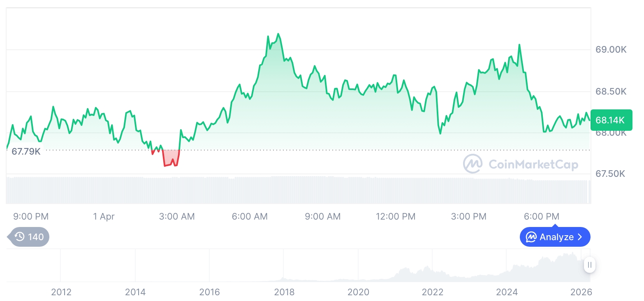This screenshot has height=301, width=644.
Task: Select 2022 on the navigator timeline
Action: pos(433,292)
